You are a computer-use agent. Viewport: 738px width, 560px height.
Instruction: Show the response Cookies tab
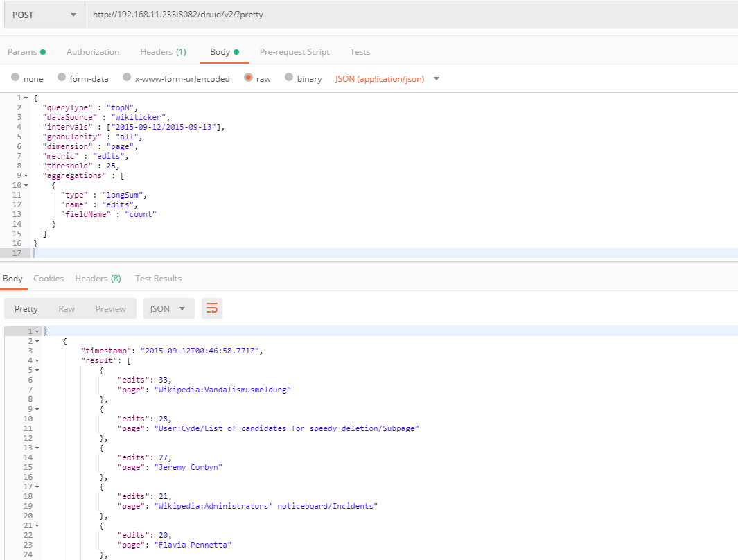coord(49,279)
